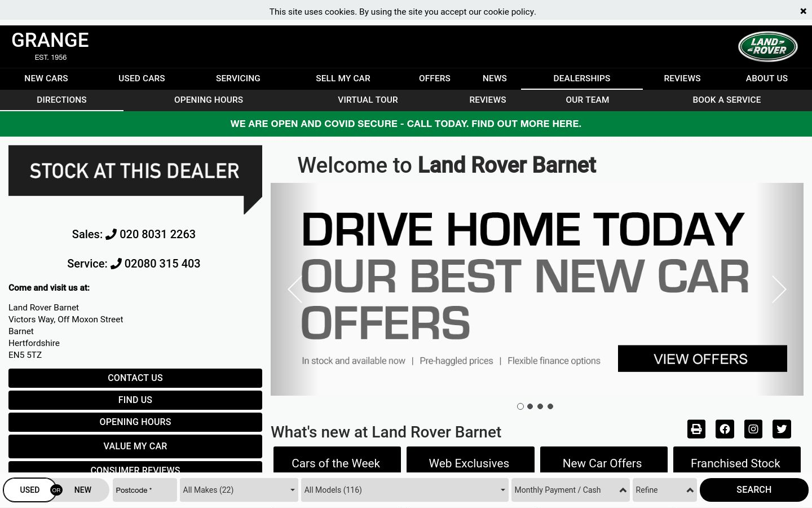Click the Grange Est. 1956 logo
Screen dimensions: 812x508
[50, 46]
